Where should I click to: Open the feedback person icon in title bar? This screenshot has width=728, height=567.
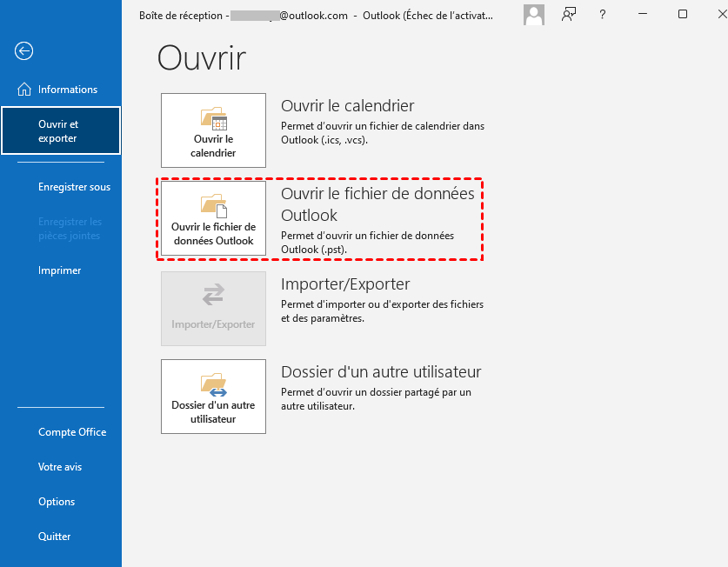point(569,15)
